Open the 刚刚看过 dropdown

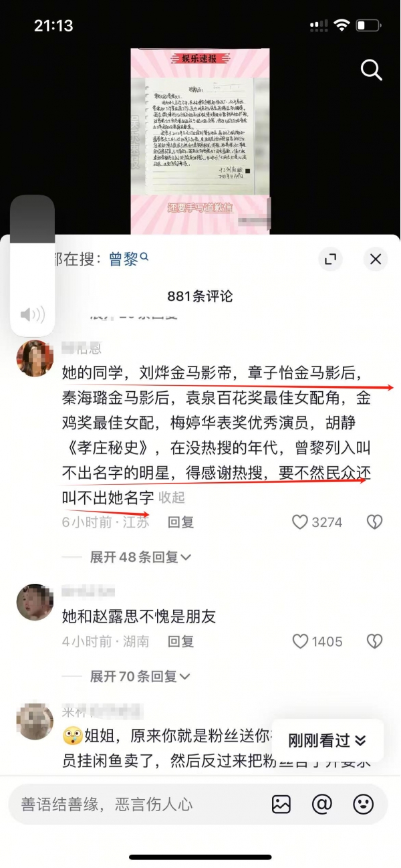[x=327, y=740]
